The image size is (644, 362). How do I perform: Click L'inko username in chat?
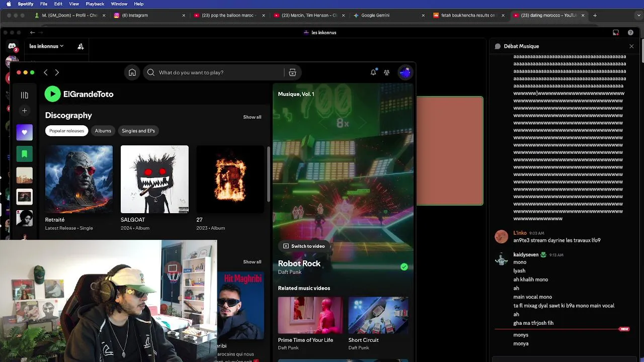click(x=520, y=233)
